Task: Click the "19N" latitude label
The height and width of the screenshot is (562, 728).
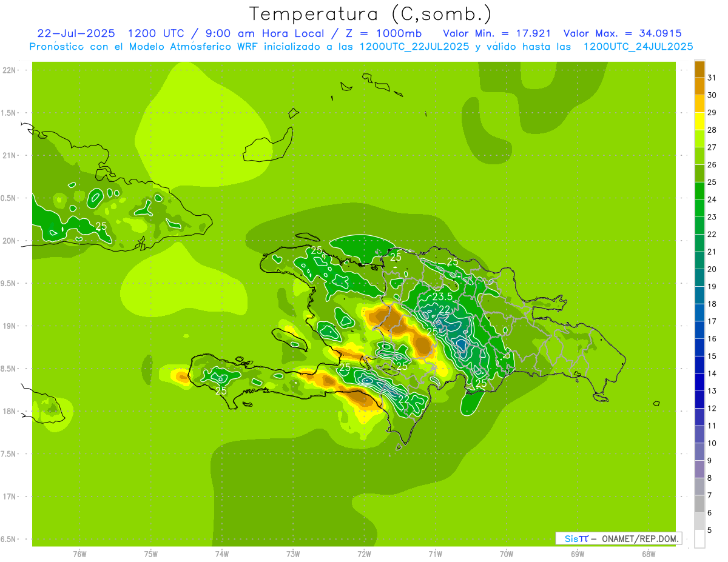Action: click(10, 326)
